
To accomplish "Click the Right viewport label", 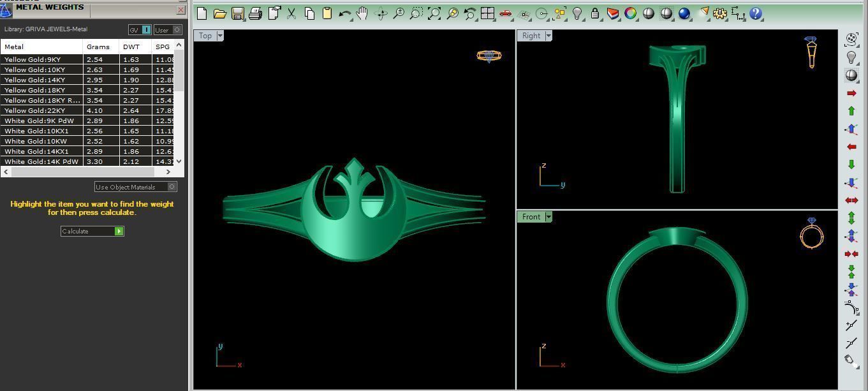I will click(531, 36).
